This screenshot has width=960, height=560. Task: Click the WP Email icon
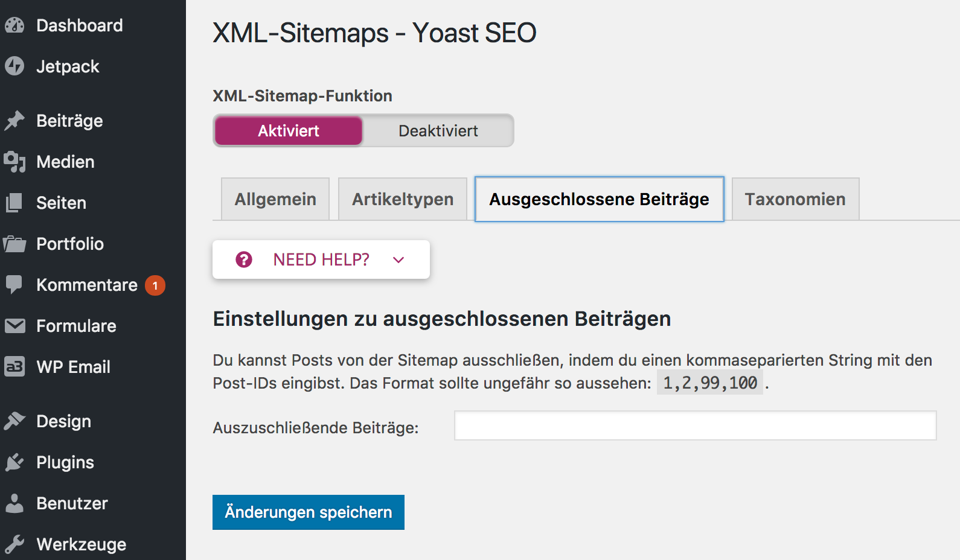(14, 367)
